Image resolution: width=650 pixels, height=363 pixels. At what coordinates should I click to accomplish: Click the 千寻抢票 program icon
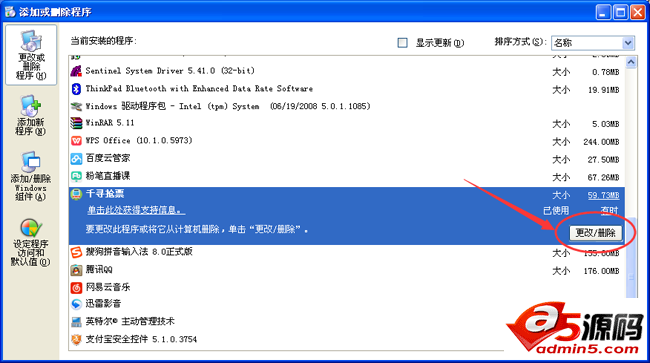[76, 194]
